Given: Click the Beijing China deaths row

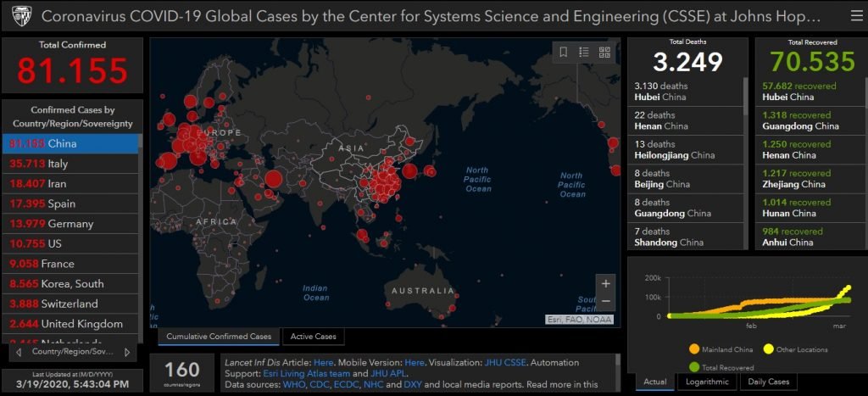Looking at the screenshot, I should (685, 178).
